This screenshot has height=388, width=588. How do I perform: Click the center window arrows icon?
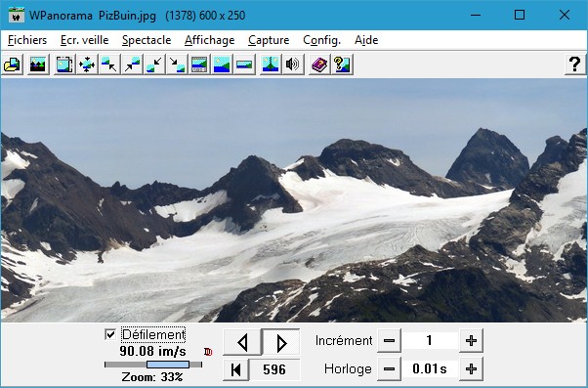pyautogui.click(x=87, y=65)
